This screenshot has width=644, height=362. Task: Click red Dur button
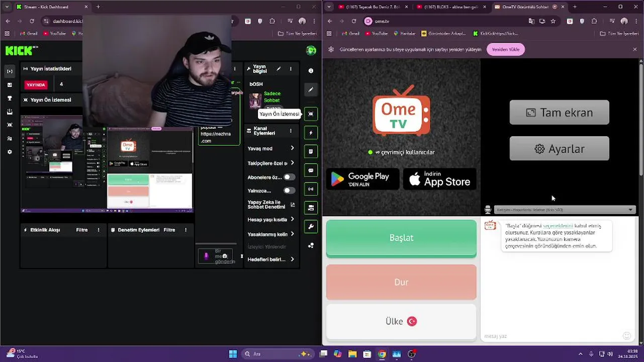coord(401,282)
